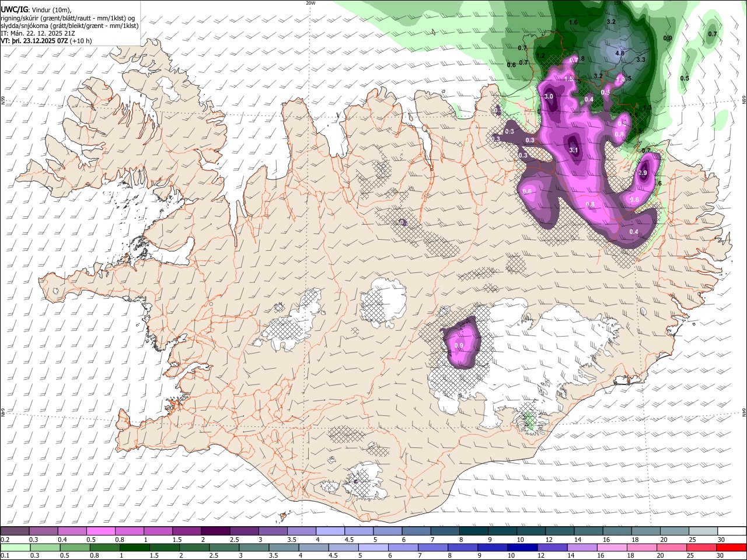Select the pale green swatch between 0.1 and 0.3, lower legend
Viewport: 747px width, 560px height.
click(15, 547)
